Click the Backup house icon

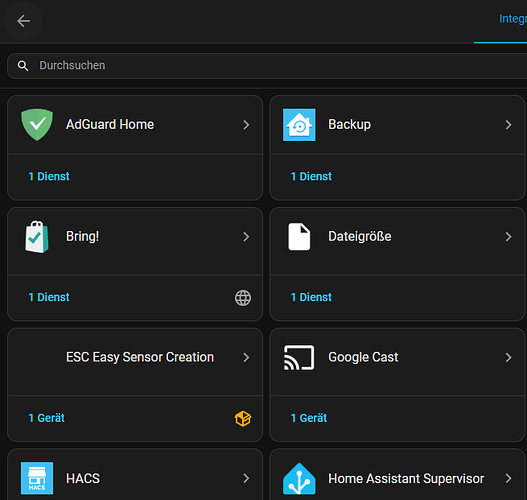coord(299,125)
